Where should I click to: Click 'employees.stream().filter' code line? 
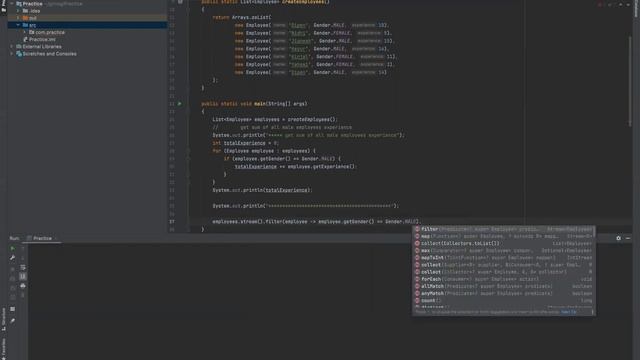pos(316,222)
